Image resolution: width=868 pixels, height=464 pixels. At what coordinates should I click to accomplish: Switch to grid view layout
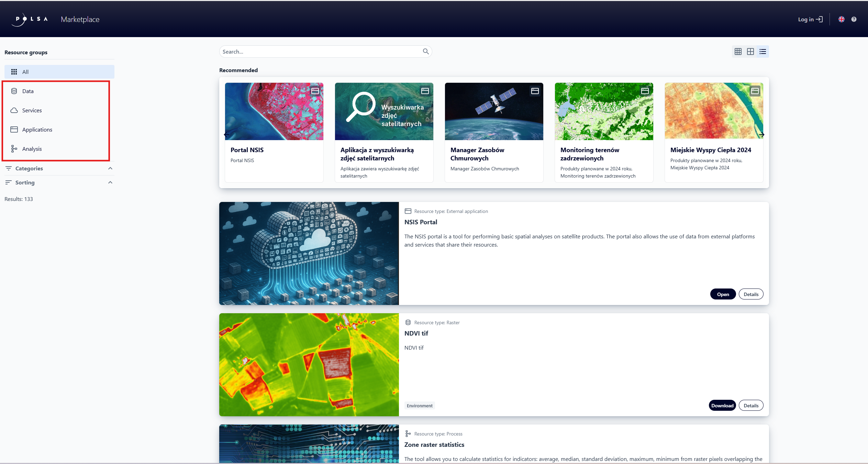738,51
